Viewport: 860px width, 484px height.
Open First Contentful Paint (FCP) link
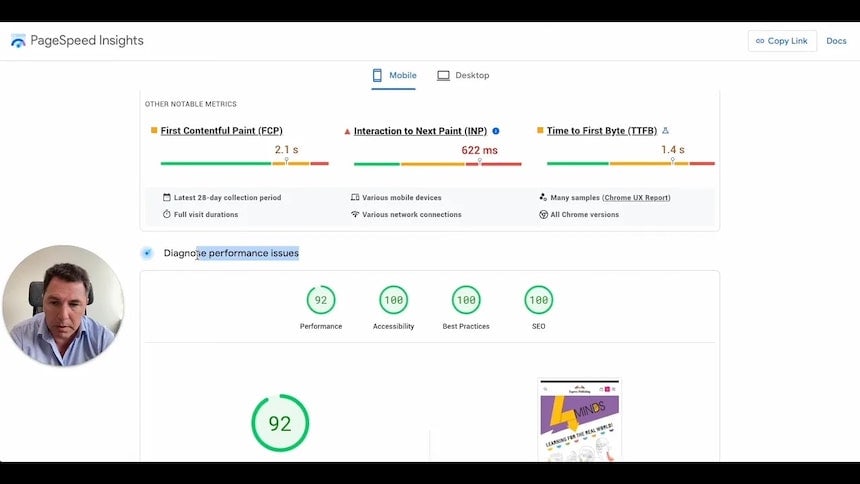222,131
